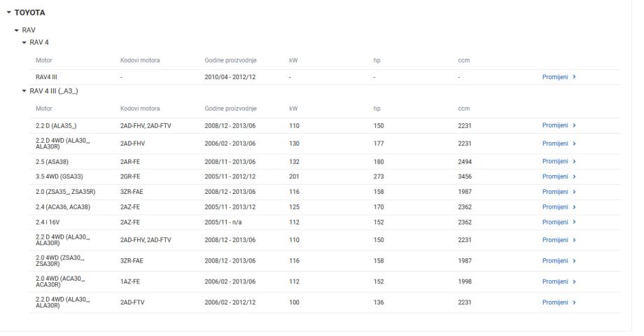Select '2.0 (ZSA35_, ZSA35R)' motor text
This screenshot has height=336, width=644.
[65, 192]
